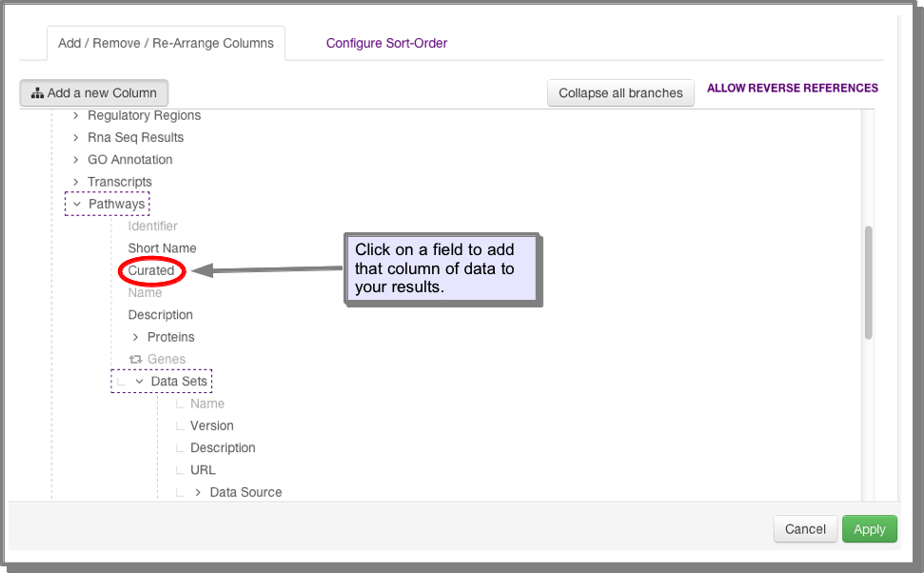Click the sitemap icon on Add a new Column
This screenshot has width=924, height=573.
coord(37,93)
